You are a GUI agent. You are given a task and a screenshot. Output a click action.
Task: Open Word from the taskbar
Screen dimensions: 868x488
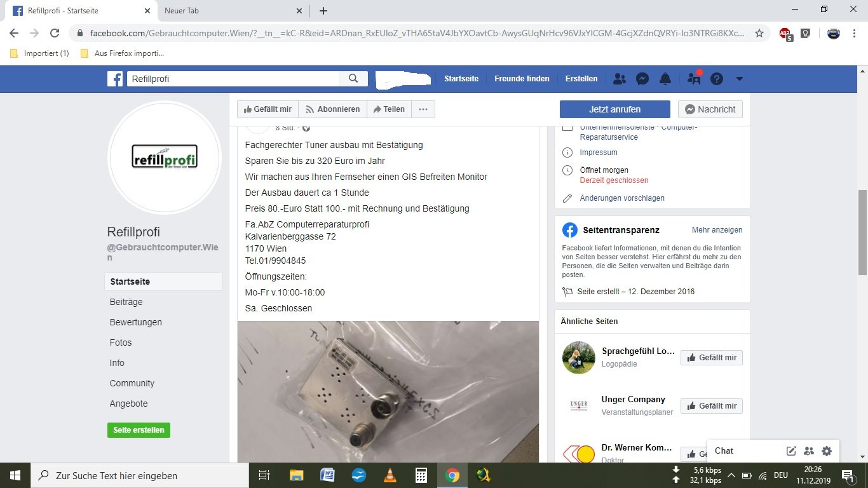[x=327, y=475]
